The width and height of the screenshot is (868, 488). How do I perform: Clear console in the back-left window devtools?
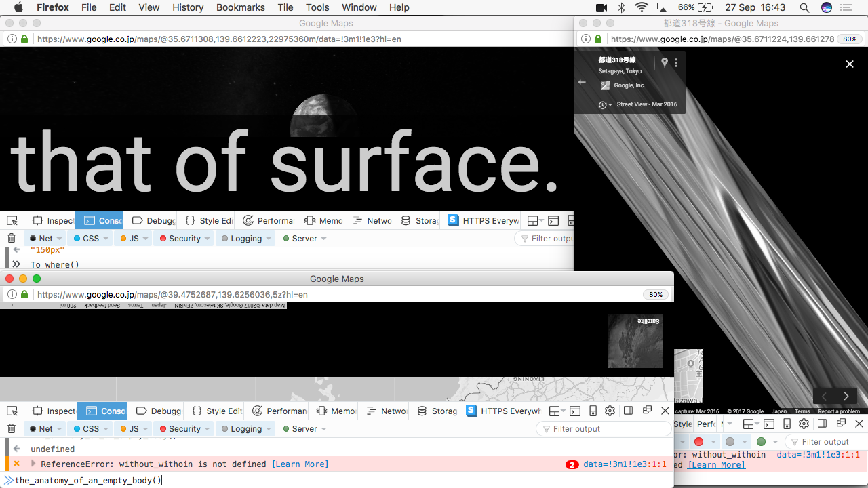pyautogui.click(x=12, y=238)
